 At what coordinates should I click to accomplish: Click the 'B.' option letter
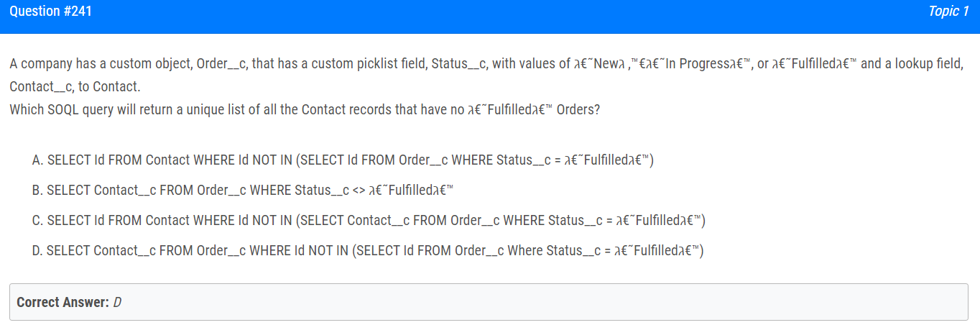point(38,190)
